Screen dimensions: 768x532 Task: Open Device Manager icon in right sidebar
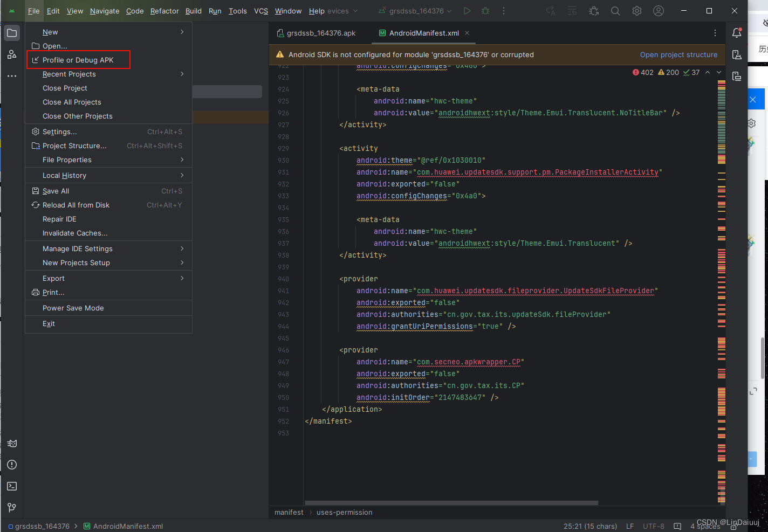737,54
